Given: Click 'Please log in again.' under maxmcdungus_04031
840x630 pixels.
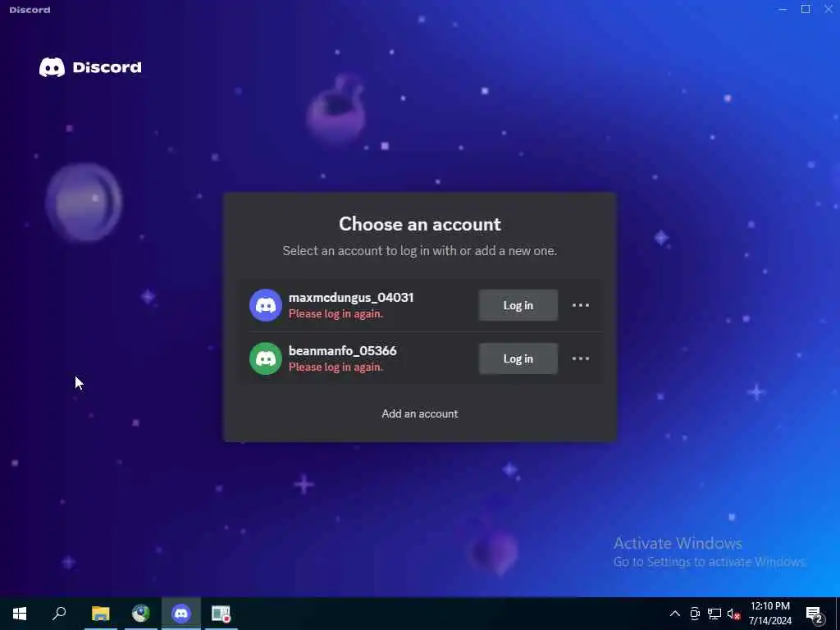Looking at the screenshot, I should pyautogui.click(x=336, y=314).
